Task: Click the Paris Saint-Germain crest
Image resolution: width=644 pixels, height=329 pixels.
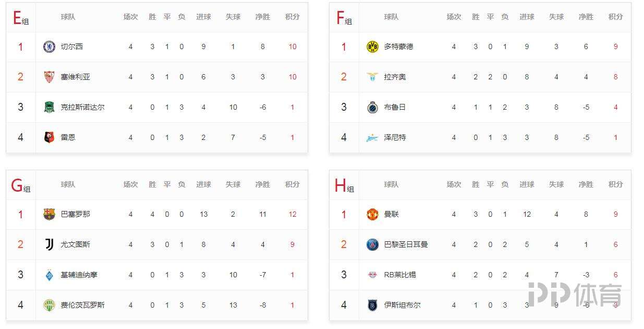Action: (x=372, y=244)
